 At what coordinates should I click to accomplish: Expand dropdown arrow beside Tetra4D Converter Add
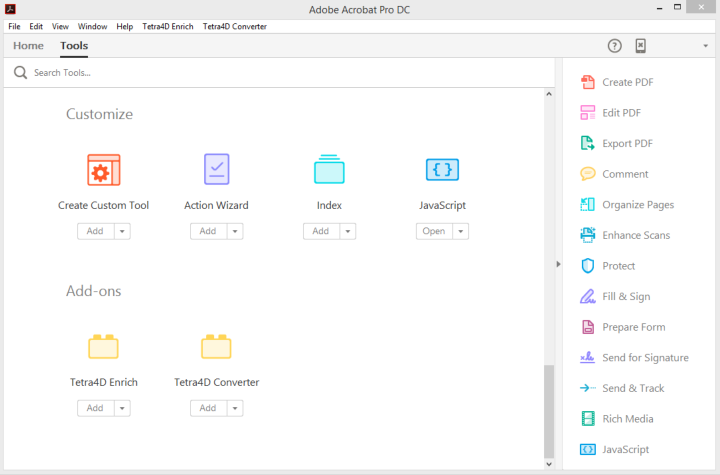(x=235, y=408)
